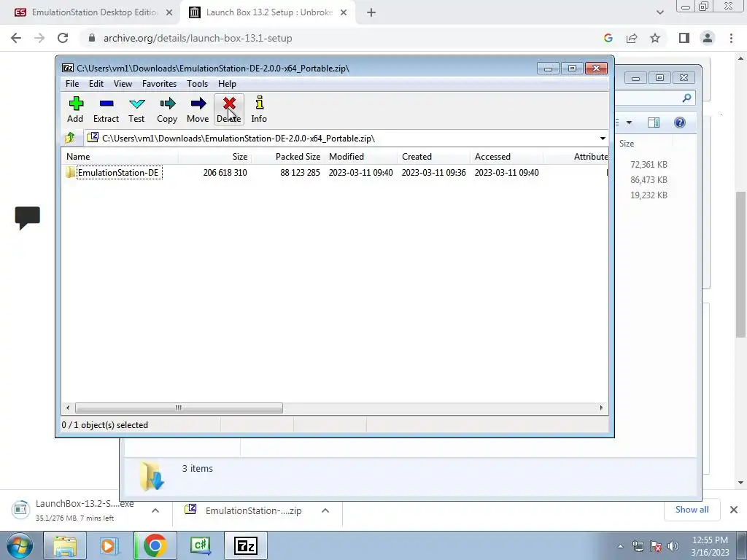The width and height of the screenshot is (747, 560).
Task: Open File Explorer from the taskbar
Action: pos(65,545)
